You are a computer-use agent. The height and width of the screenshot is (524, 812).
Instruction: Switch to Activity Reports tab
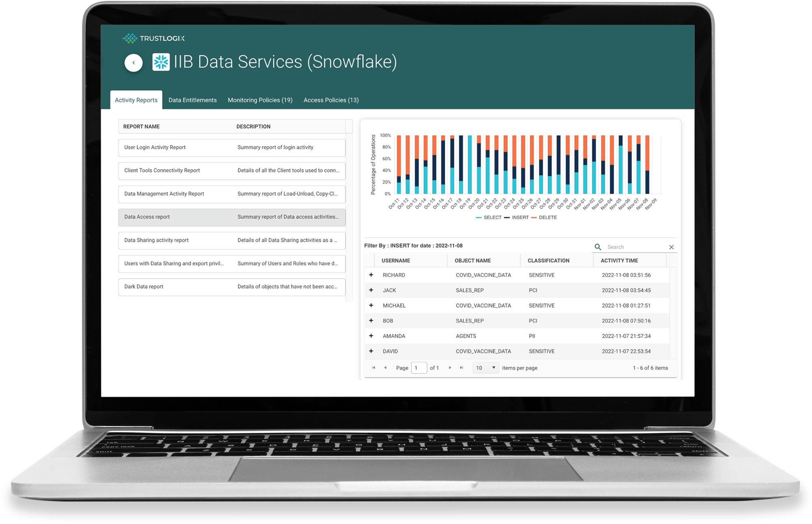tap(136, 100)
